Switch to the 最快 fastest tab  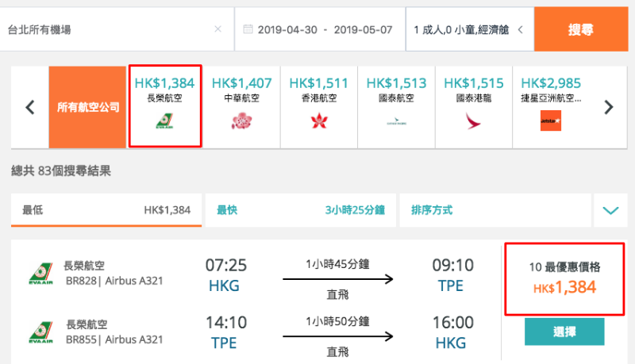(301, 210)
